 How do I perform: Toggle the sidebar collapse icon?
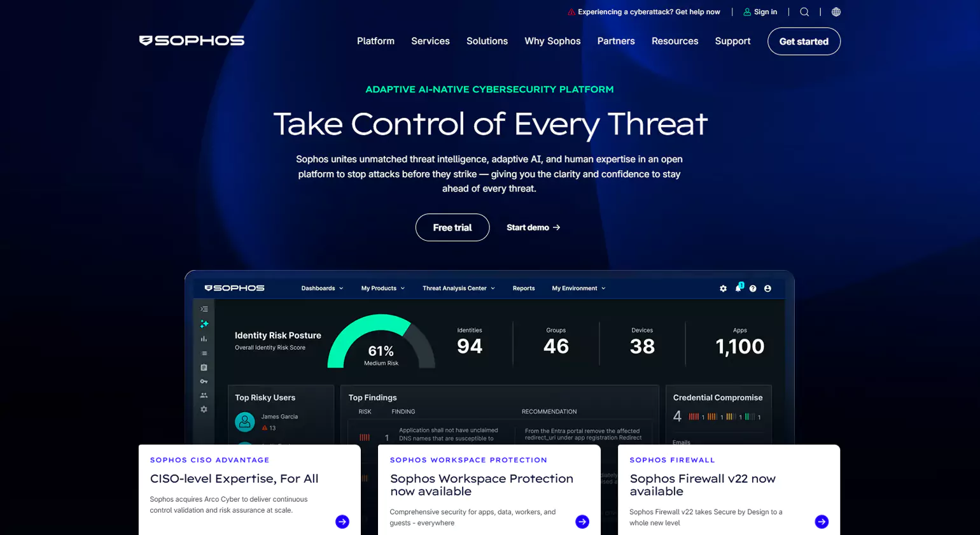coord(204,308)
